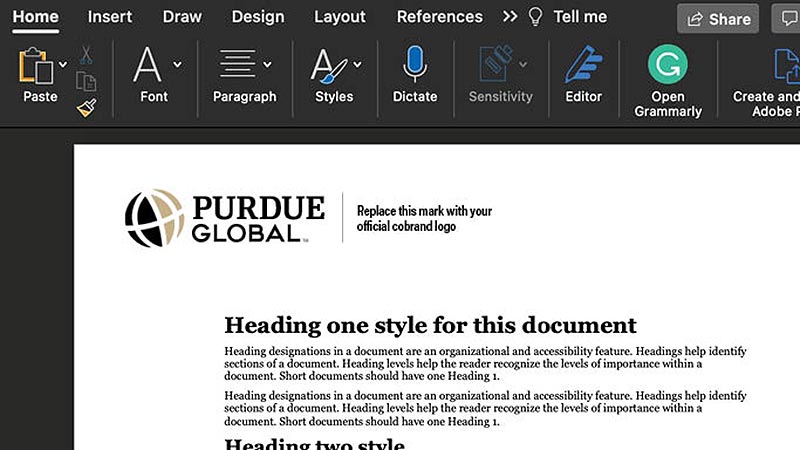Open the Paragraph alignment group icon

pyautogui.click(x=237, y=64)
